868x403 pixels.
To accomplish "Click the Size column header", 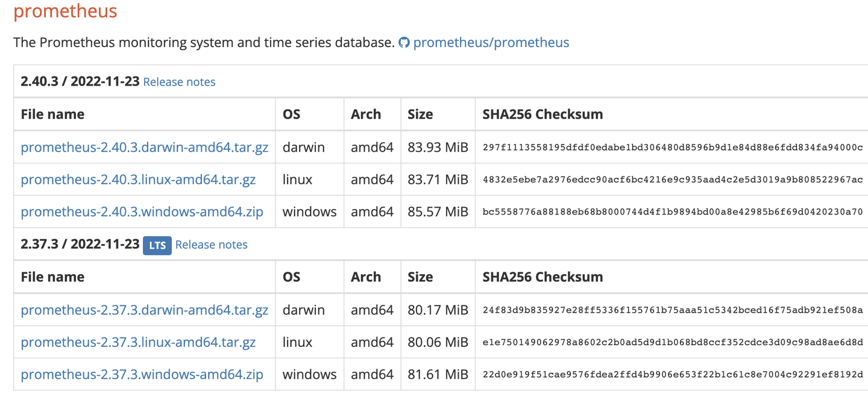I will click(x=421, y=114).
